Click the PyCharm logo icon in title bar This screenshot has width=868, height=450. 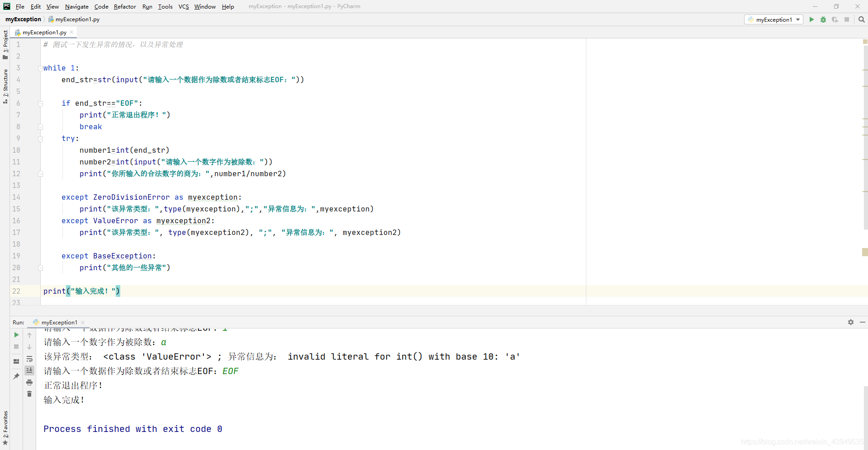(x=7, y=6)
